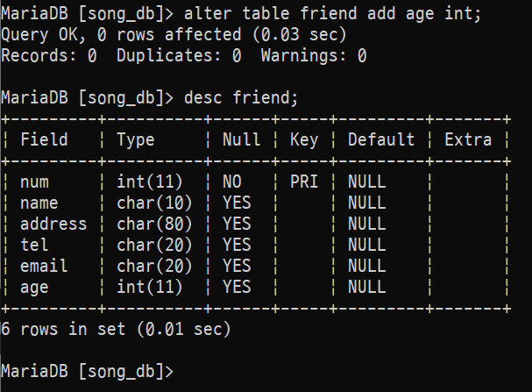The image size is (532, 392).
Task: Click the 'NO' value in the Null column
Action: 231,182
